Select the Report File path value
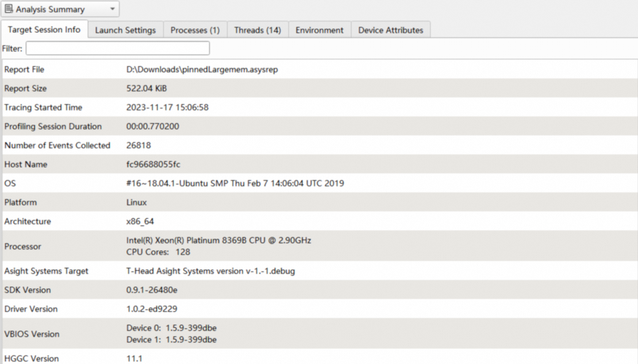 coord(202,69)
